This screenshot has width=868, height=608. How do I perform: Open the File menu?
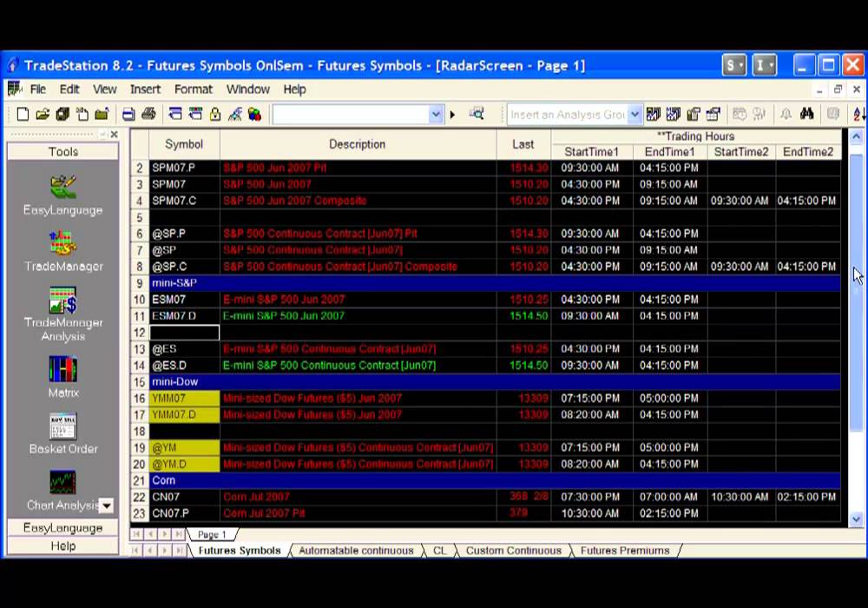37,89
